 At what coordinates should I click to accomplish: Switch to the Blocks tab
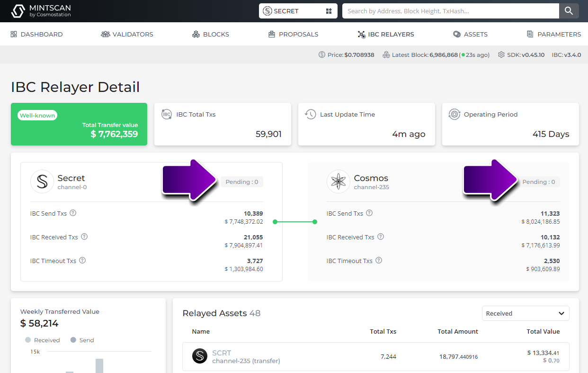tap(211, 34)
